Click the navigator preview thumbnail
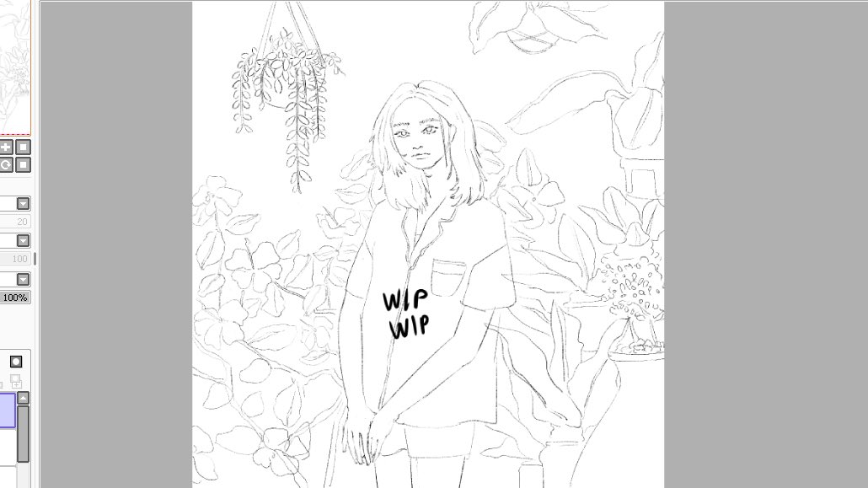This screenshot has width=868, height=488. pos(15,67)
